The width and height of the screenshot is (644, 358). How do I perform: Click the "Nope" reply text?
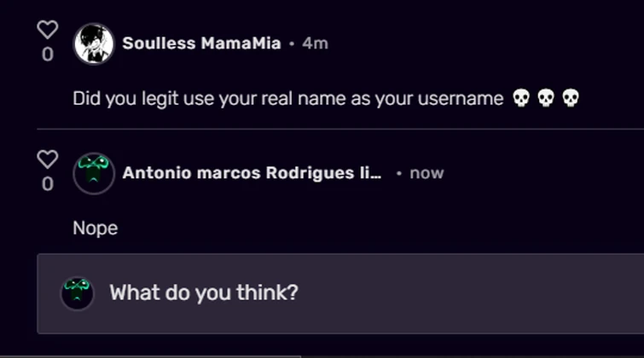[96, 228]
